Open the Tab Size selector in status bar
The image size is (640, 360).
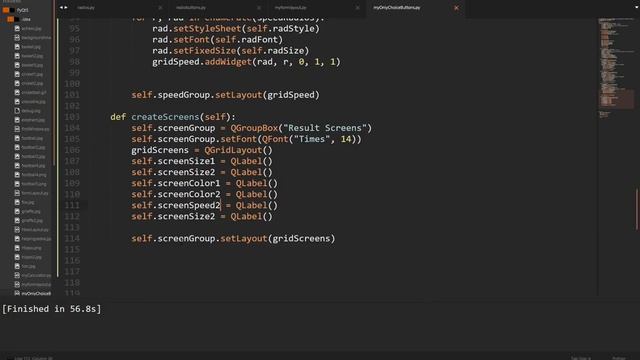581,358
